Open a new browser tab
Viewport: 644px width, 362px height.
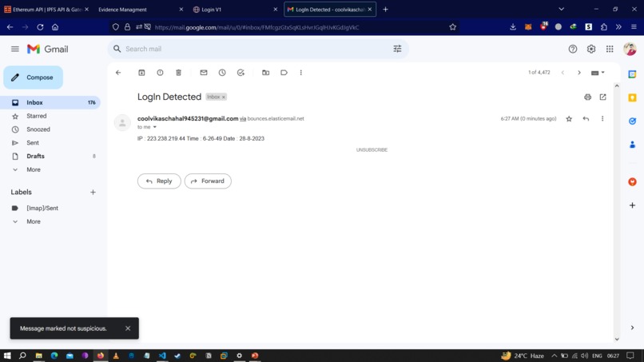point(385,10)
